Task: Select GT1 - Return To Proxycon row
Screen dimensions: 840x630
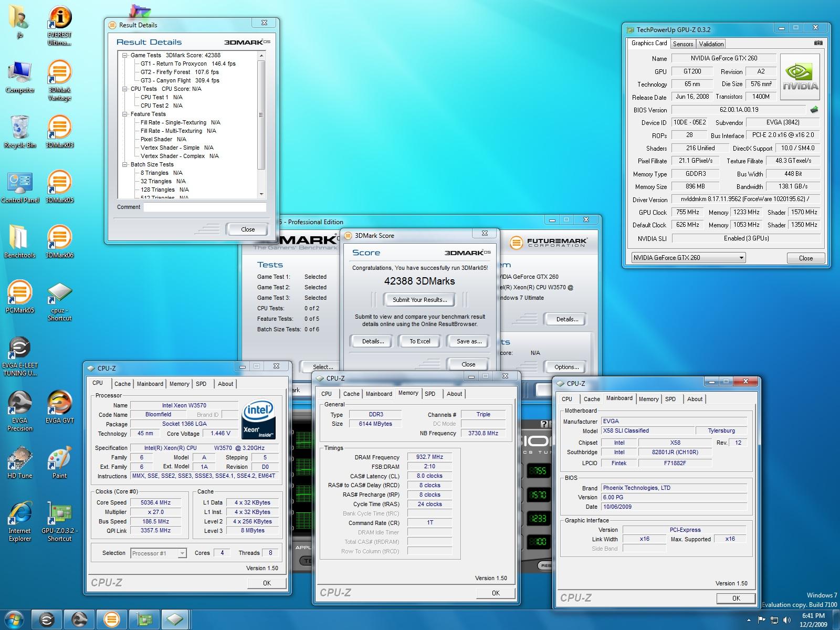Action: tap(188, 64)
